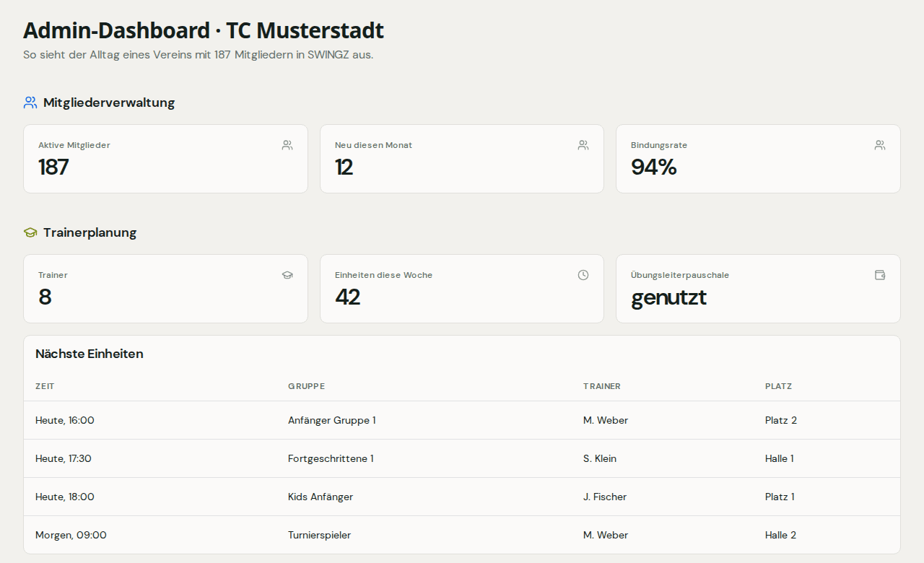Click the subtitle mentioning 187 Mitgliedern

[x=199, y=55]
